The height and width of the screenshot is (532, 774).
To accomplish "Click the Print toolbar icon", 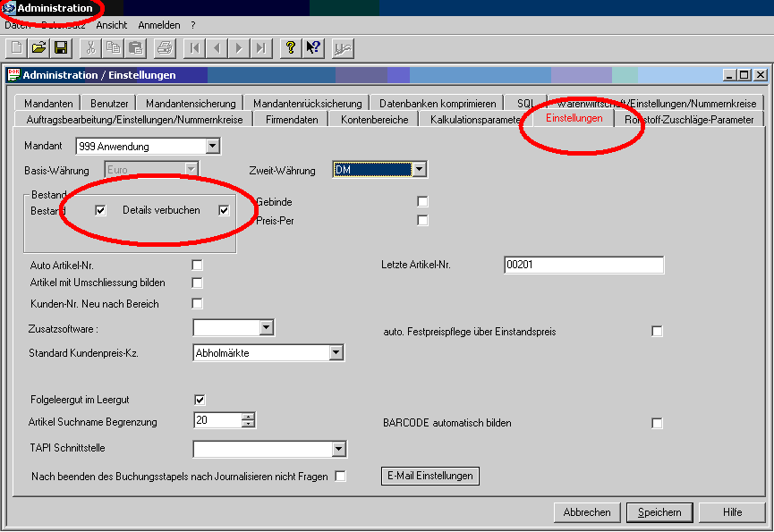I will click(x=164, y=47).
